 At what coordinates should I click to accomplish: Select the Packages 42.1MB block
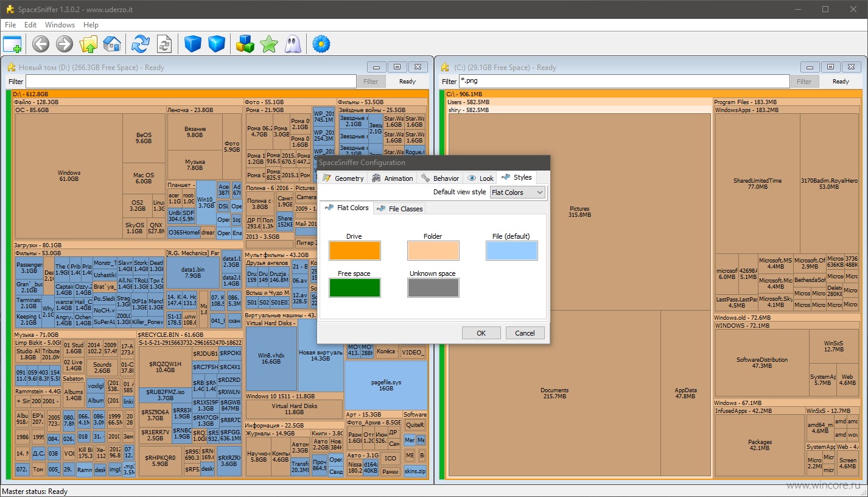(760, 445)
